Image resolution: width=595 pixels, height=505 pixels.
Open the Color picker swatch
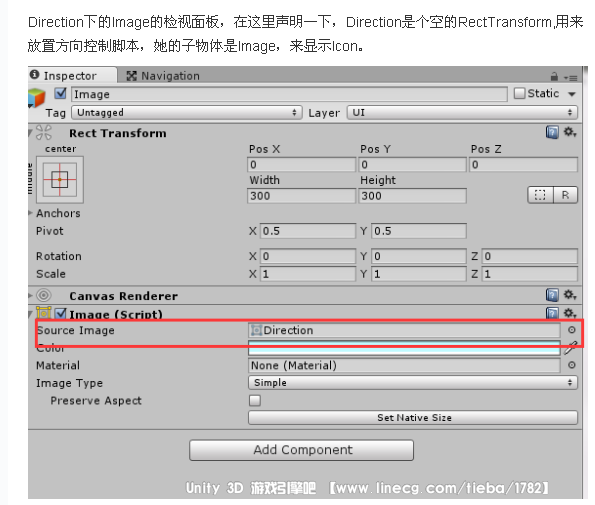[404, 348]
